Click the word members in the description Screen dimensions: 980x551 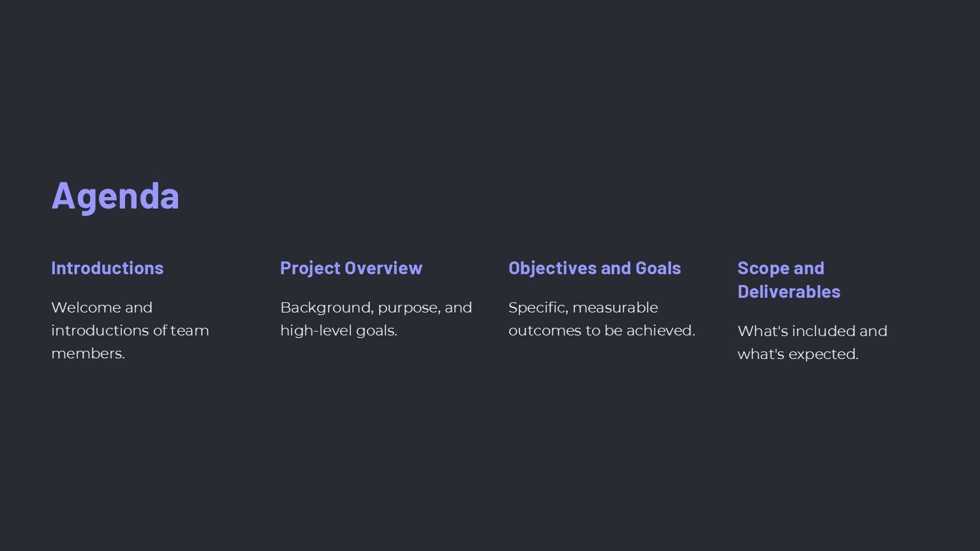pos(86,353)
